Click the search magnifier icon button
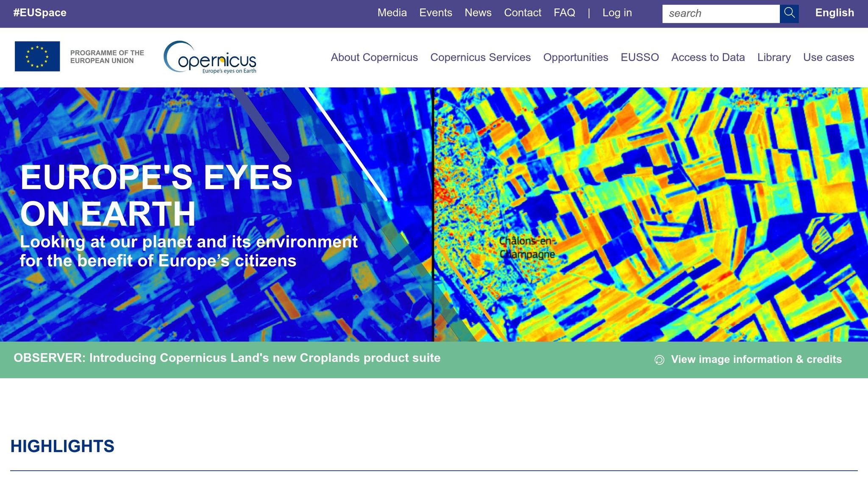This screenshot has height=488, width=868. [x=789, y=14]
